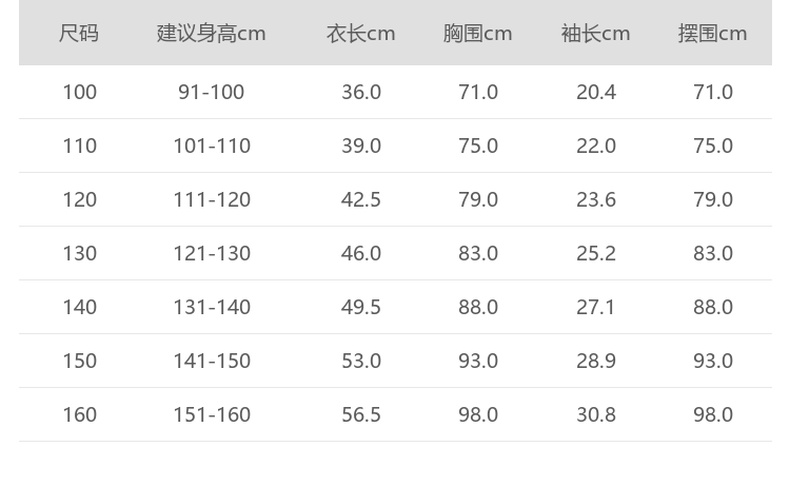
Task: Click the 25.2 sleeve length cell
Action: (x=596, y=254)
